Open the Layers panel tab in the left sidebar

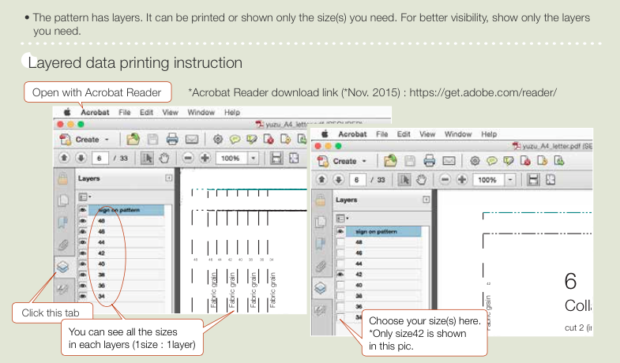tap(63, 267)
